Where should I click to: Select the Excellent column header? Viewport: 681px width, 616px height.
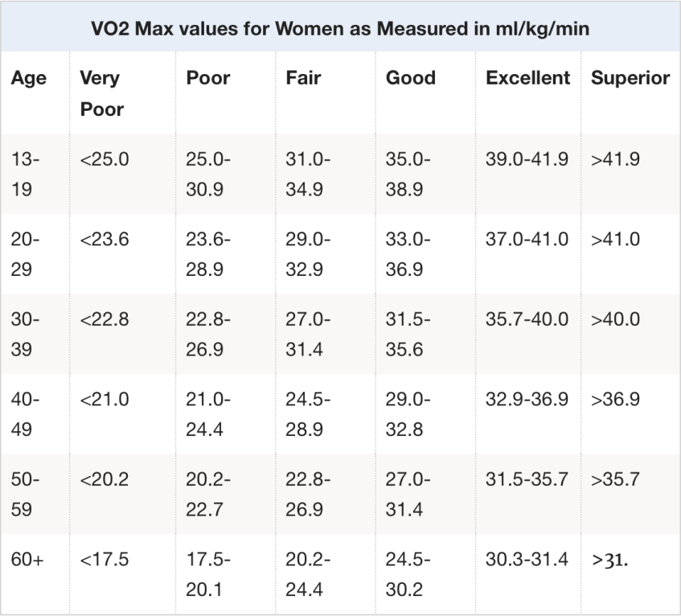point(527,78)
